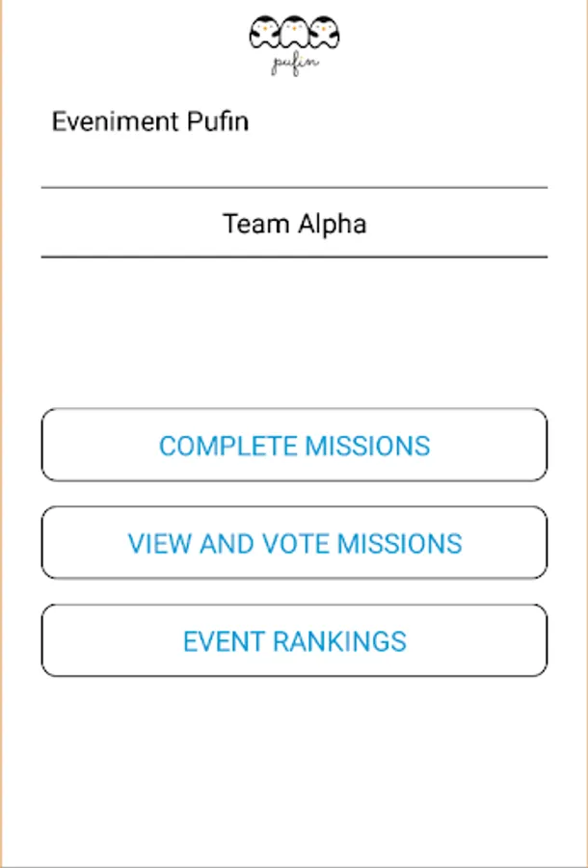Open the Event Rankings screen
588x868 pixels.
[x=294, y=641]
